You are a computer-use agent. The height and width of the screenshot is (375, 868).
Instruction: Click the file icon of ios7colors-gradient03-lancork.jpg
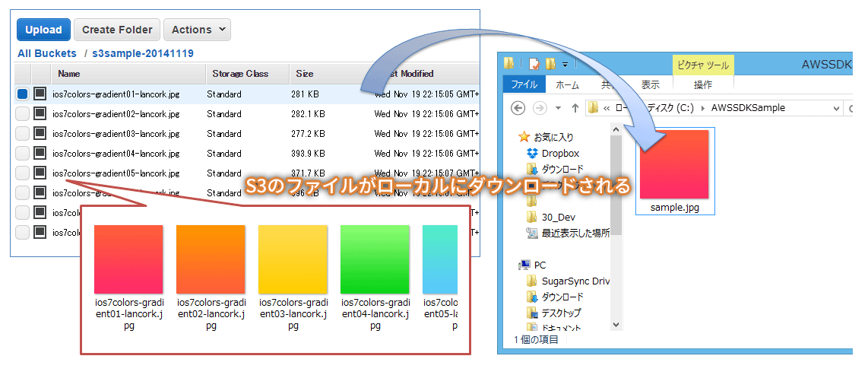pos(40,133)
